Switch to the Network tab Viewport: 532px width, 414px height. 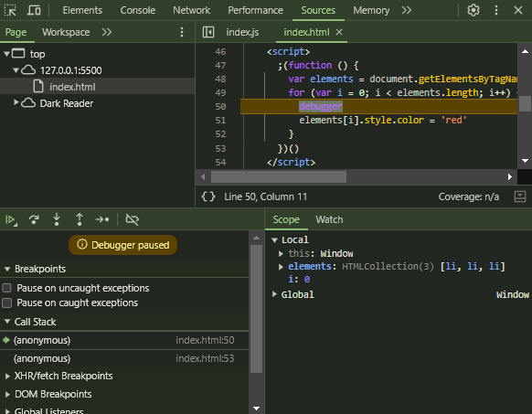(x=191, y=10)
